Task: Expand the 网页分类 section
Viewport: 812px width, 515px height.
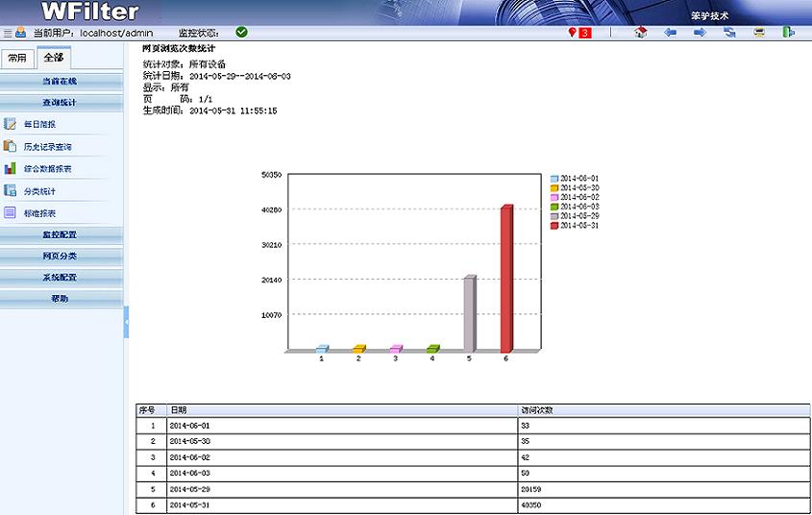Action: [x=61, y=257]
